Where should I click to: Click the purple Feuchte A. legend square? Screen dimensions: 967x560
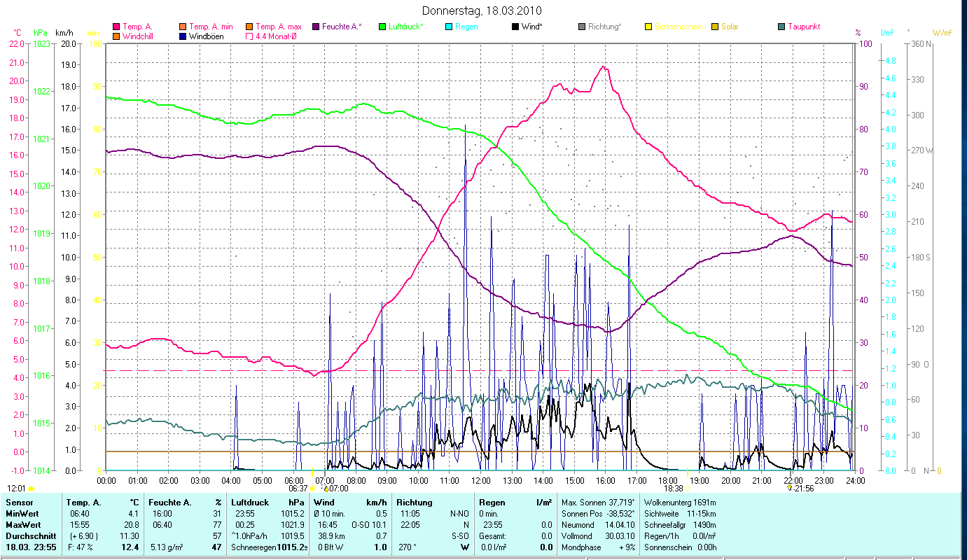coord(316,27)
